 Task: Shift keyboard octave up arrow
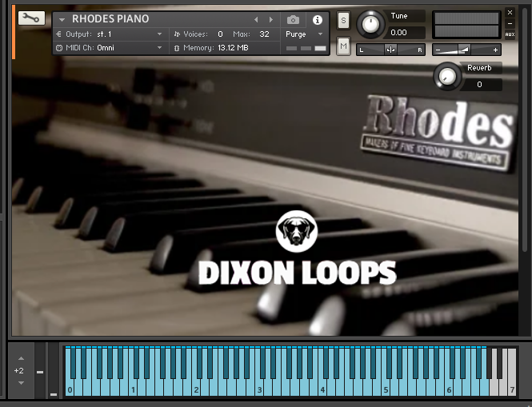tap(21, 358)
